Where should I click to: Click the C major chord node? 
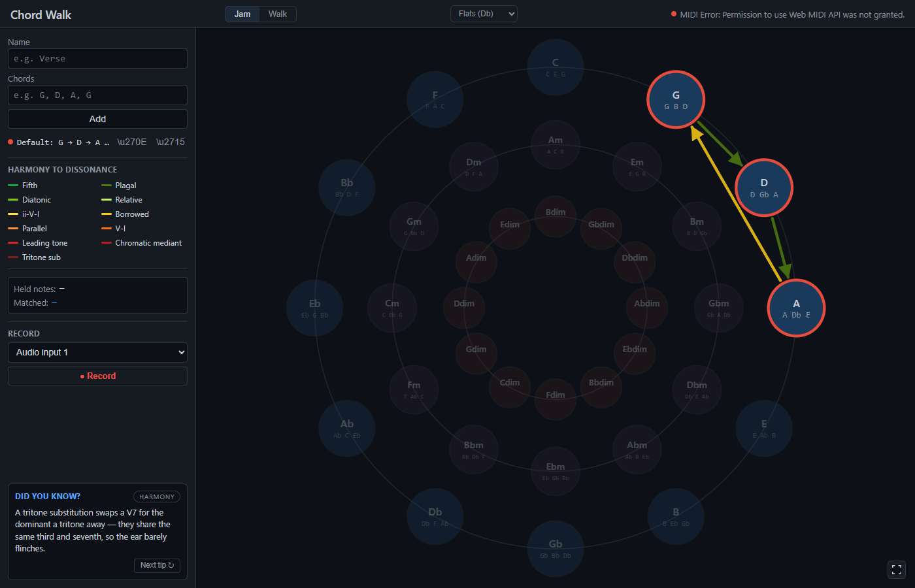pyautogui.click(x=556, y=67)
